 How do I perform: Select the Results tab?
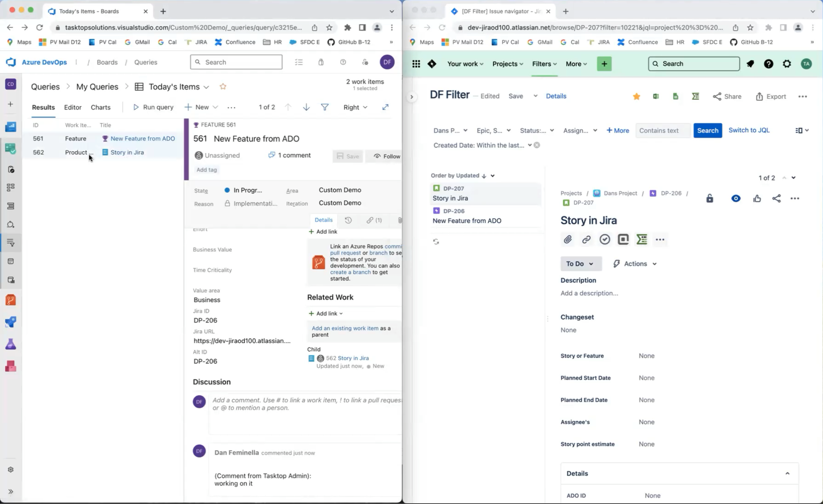43,107
